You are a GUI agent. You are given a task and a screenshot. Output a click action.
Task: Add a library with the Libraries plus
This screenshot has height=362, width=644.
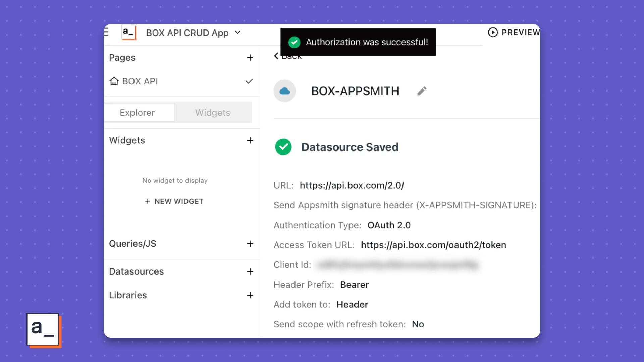250,295
